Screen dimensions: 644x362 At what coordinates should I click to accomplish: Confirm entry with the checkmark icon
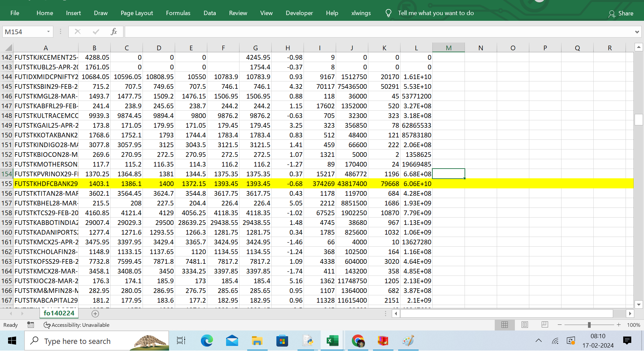96,32
